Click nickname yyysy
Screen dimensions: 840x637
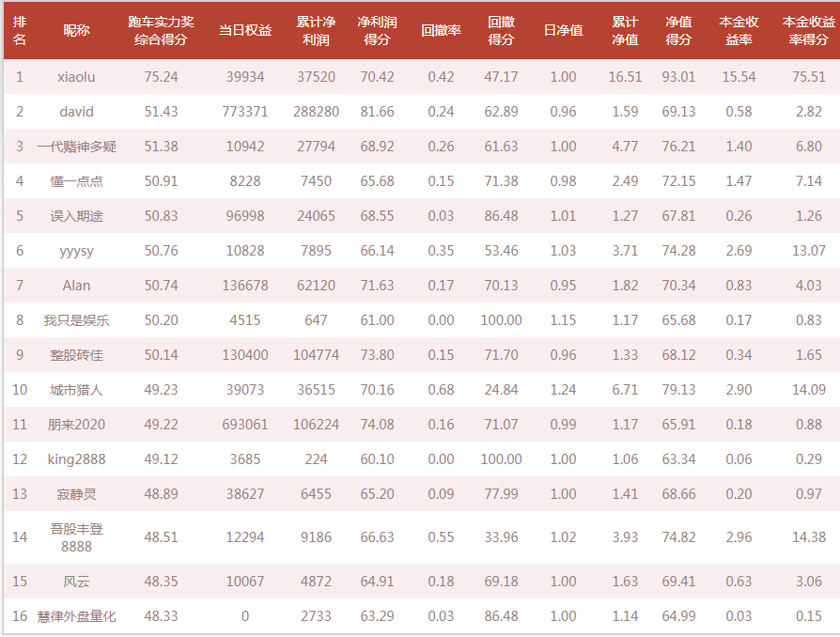pos(76,251)
